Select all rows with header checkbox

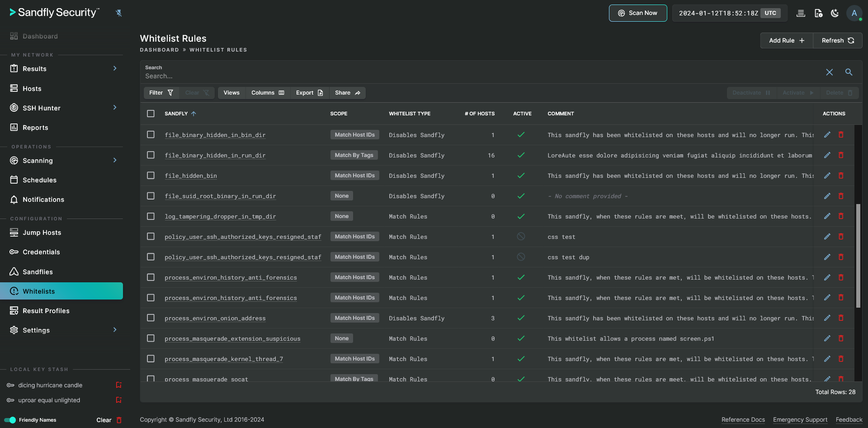tap(151, 114)
